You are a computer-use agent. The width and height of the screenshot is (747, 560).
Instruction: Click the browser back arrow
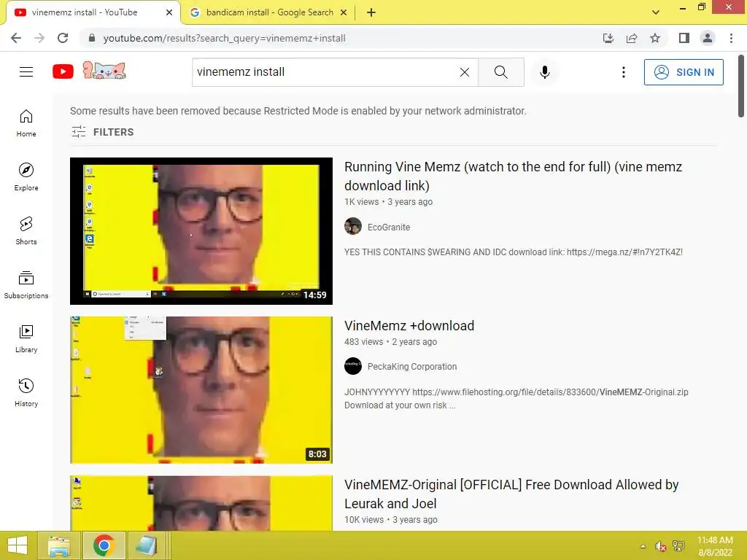[x=16, y=38]
